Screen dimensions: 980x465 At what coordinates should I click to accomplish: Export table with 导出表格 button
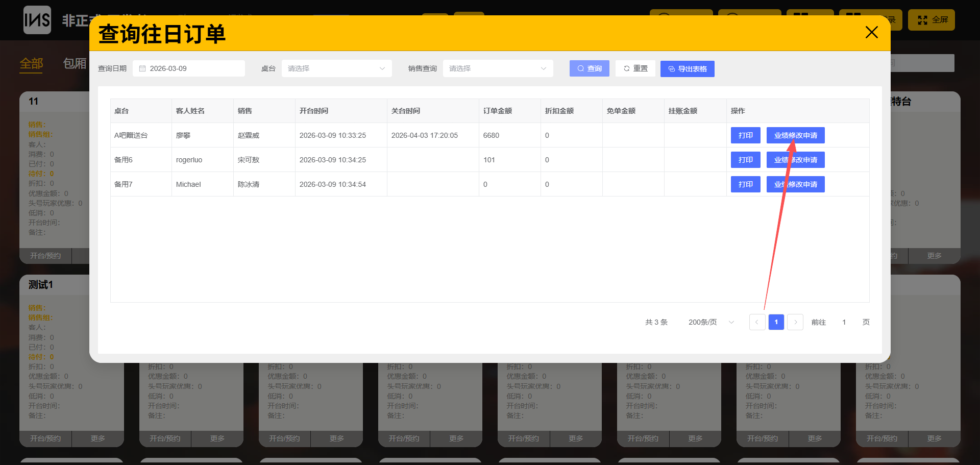pos(687,69)
